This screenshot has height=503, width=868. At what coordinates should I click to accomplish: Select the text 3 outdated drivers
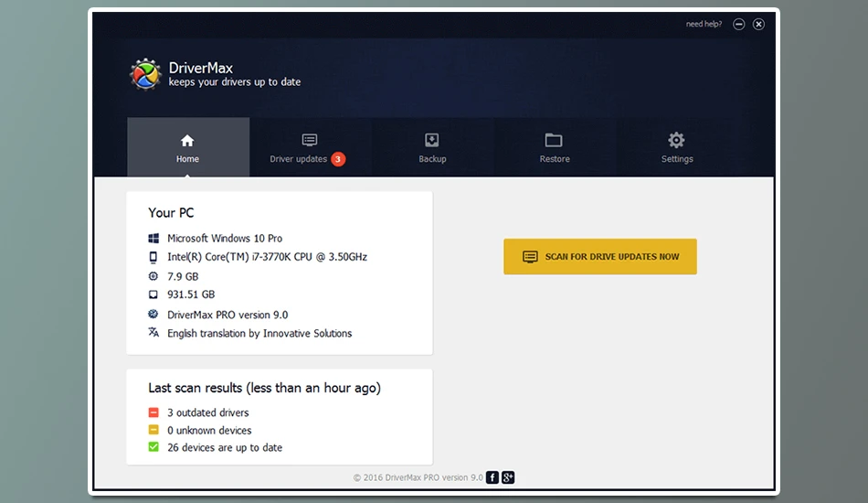(x=208, y=412)
